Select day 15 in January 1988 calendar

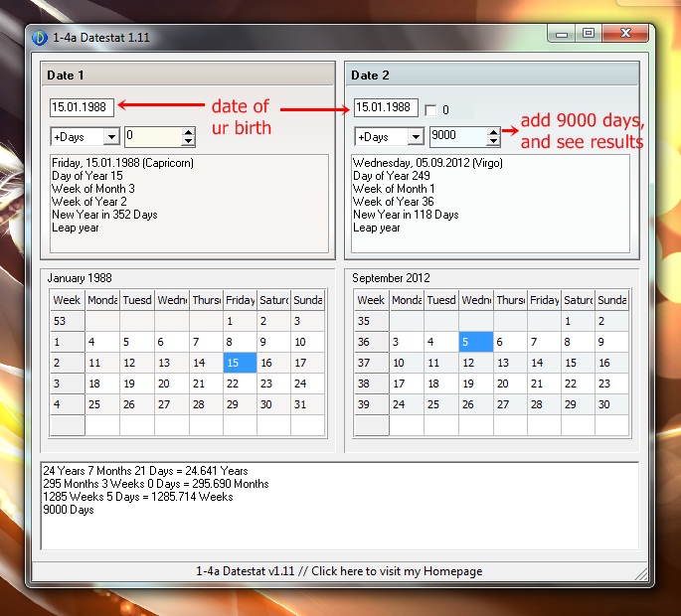[x=240, y=363]
